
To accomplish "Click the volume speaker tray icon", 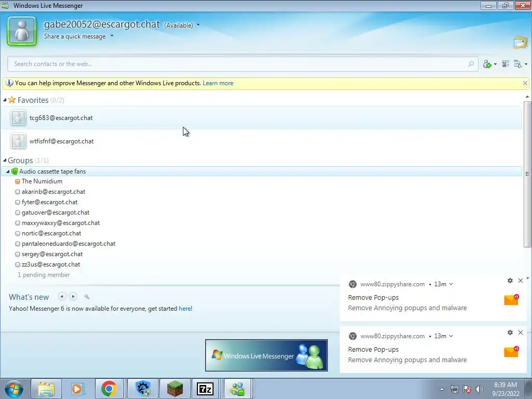I will tap(480, 389).
